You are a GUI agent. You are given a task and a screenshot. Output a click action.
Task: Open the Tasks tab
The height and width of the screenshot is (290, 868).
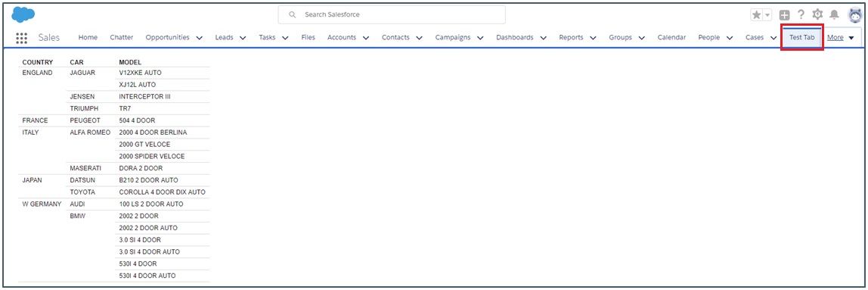point(268,37)
